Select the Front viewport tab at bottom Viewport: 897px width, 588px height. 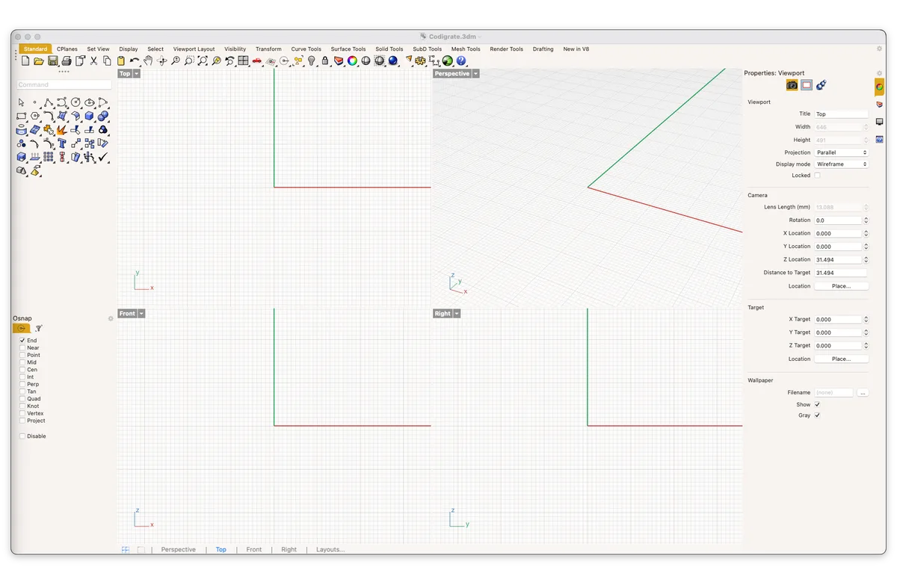click(254, 550)
